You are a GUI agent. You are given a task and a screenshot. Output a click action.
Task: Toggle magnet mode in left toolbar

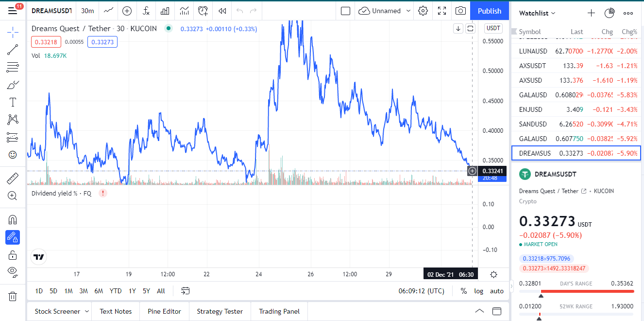(13, 220)
